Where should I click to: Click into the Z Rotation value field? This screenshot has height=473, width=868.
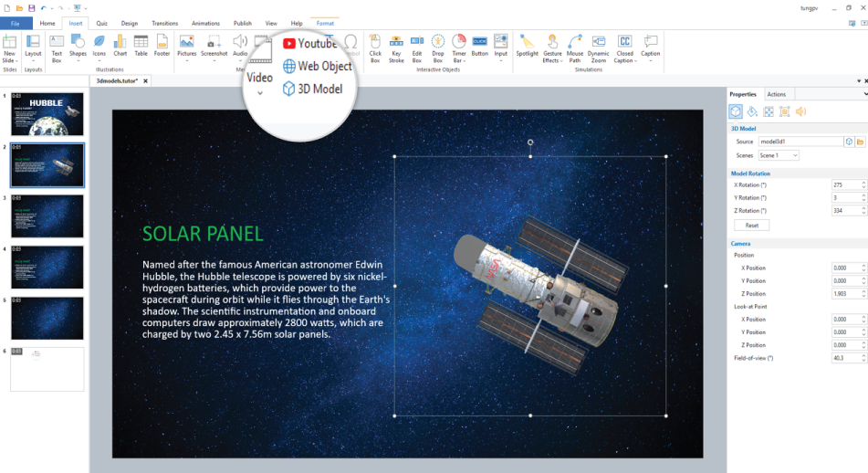846,210
